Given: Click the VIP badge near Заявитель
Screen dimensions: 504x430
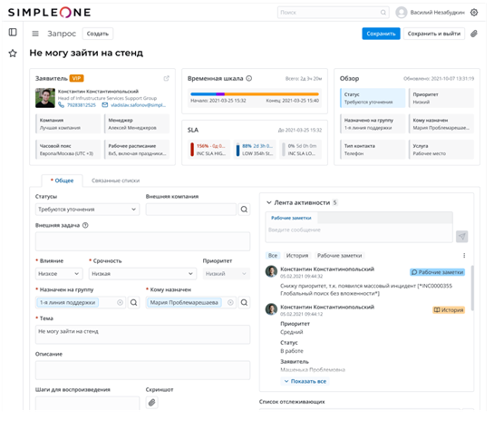Looking at the screenshot, I should click(x=76, y=78).
